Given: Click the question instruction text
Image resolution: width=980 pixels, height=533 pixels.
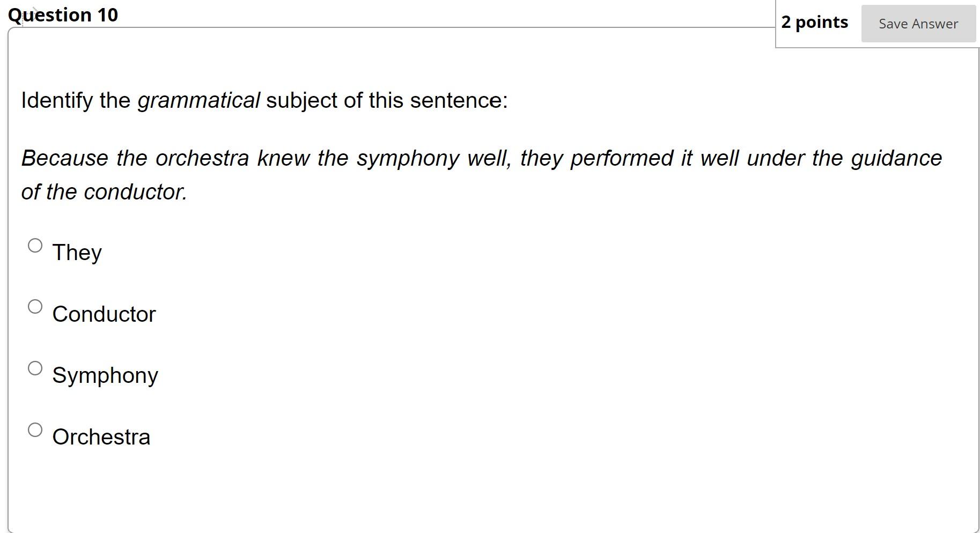Looking at the screenshot, I should pyautogui.click(x=264, y=100).
